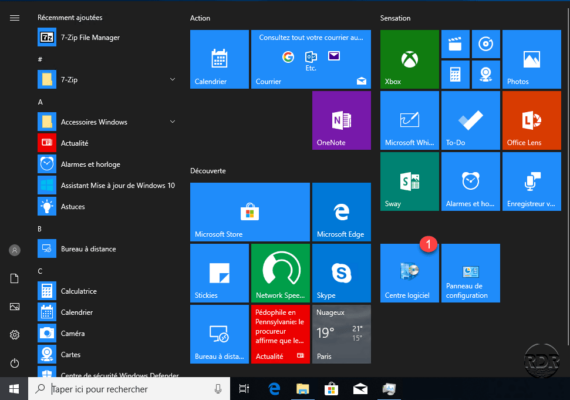Click the Power button icon
The image size is (570, 400).
click(15, 363)
